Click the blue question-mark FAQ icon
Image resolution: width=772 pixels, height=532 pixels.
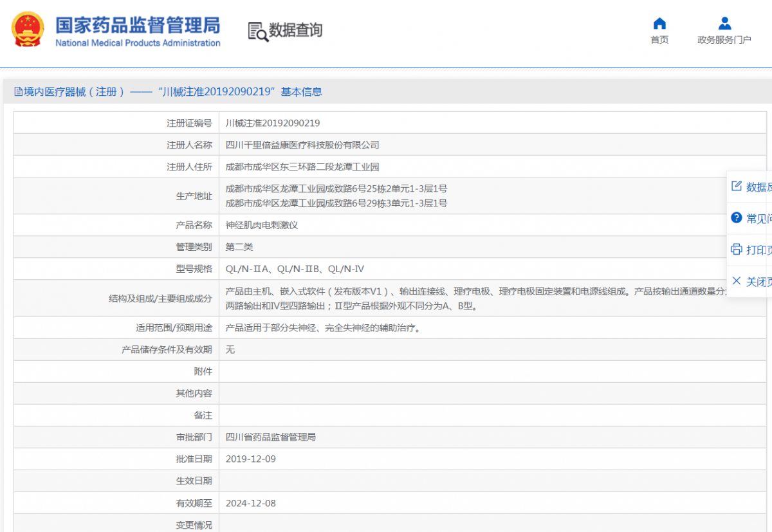pyautogui.click(x=735, y=217)
